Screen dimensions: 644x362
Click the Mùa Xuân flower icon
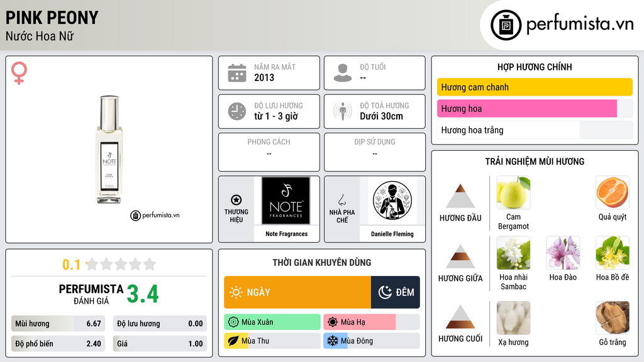233,322
